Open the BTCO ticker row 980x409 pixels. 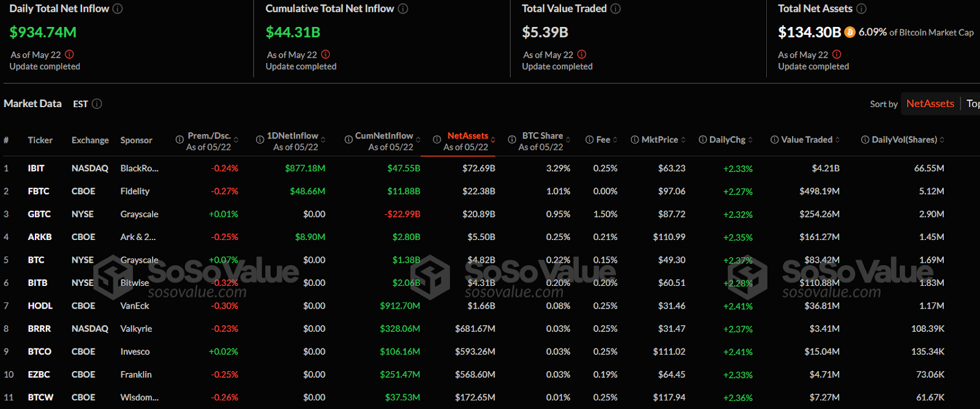click(40, 351)
